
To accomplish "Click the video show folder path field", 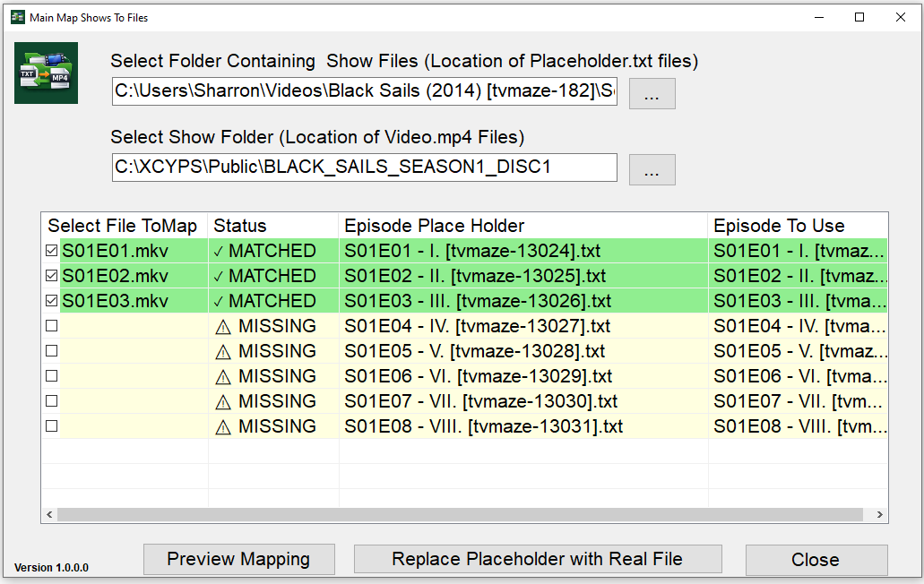I will tap(365, 167).
